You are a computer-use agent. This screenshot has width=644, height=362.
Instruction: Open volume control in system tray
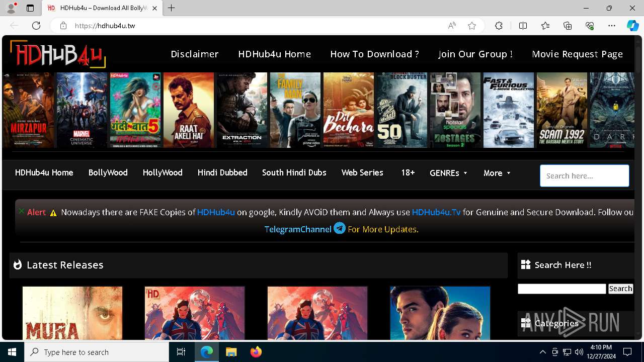click(579, 352)
